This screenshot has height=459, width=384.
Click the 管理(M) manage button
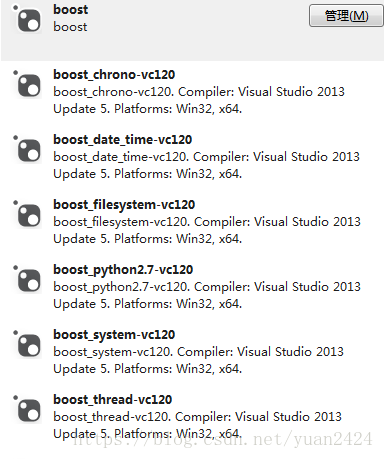tap(346, 15)
